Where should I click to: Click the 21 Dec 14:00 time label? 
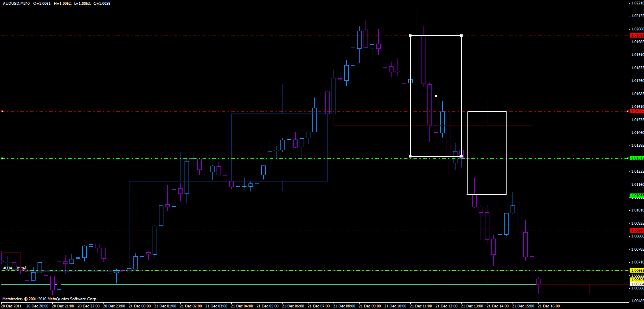click(x=497, y=306)
